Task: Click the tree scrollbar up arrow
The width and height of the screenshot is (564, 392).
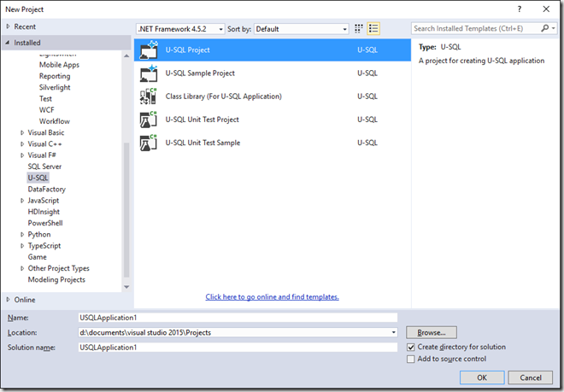Action: coord(126,56)
